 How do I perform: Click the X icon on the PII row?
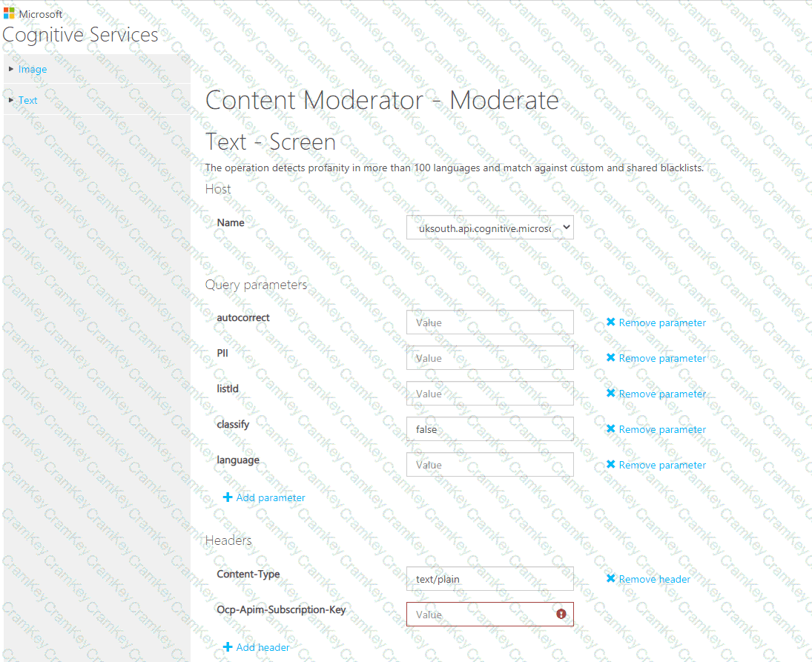click(x=611, y=358)
